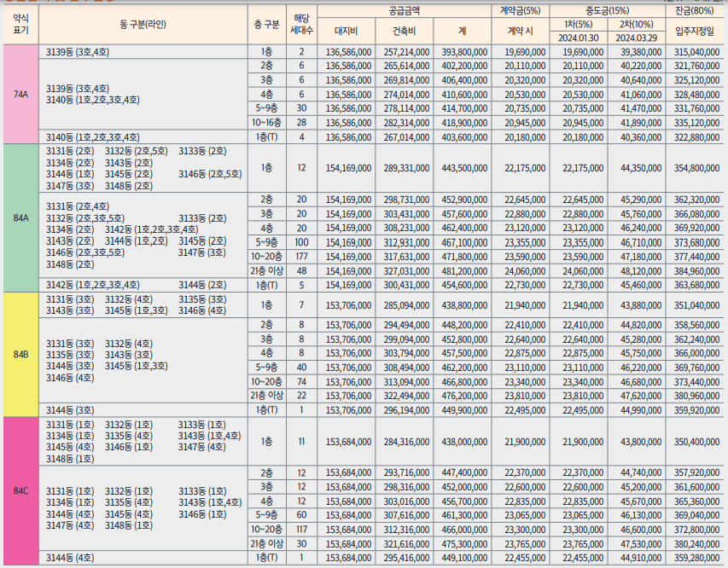This screenshot has height=568, width=728.
Task: Click the 해당 세대수 column header
Action: coord(301,24)
